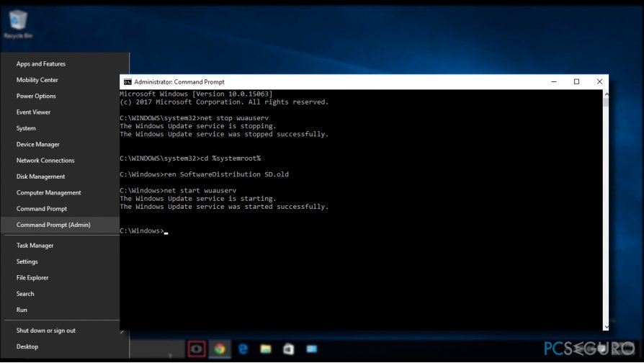Image resolution: width=644 pixels, height=363 pixels.
Task: Choose Search in the menu
Action: 25,294
